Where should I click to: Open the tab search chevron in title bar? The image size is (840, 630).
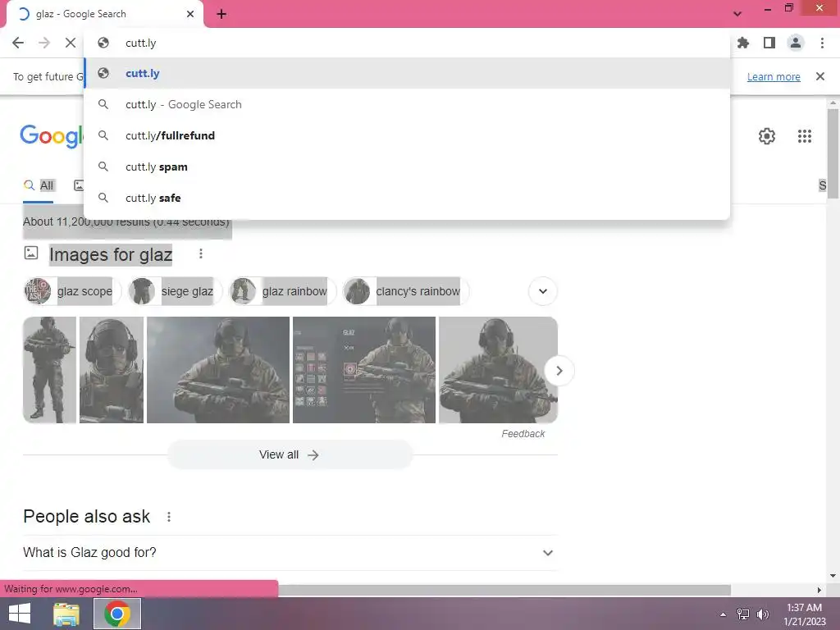click(737, 14)
